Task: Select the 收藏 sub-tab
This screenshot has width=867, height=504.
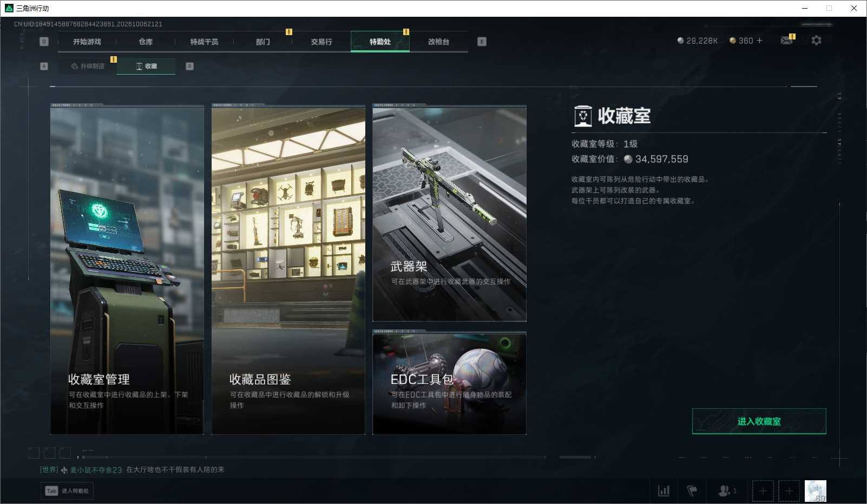Action: (x=146, y=66)
